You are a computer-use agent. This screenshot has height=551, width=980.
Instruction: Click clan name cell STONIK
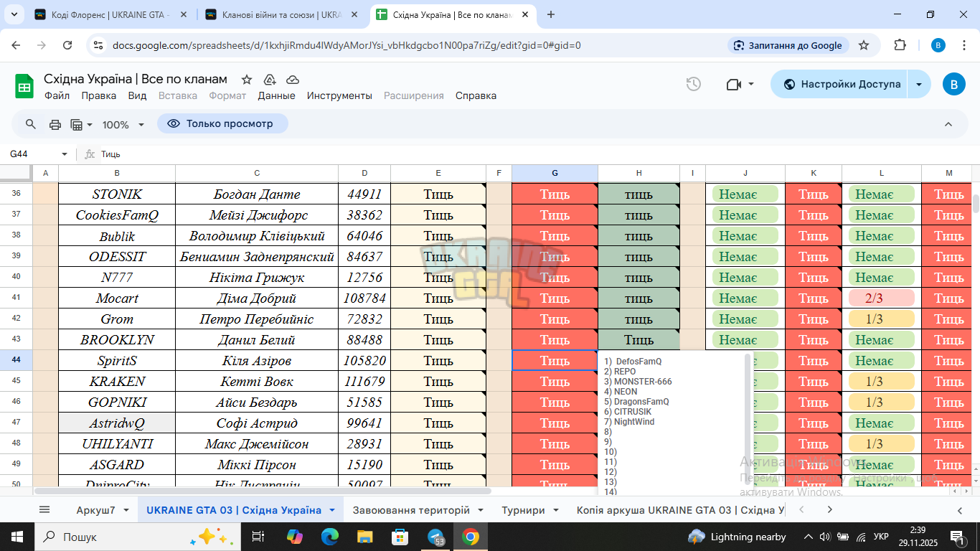click(117, 194)
